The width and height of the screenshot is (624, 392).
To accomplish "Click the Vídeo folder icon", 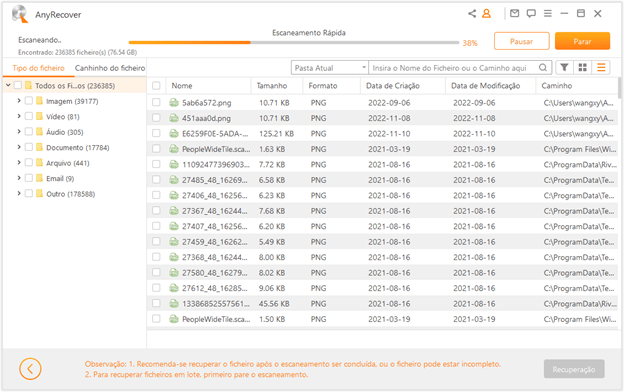I will (39, 116).
